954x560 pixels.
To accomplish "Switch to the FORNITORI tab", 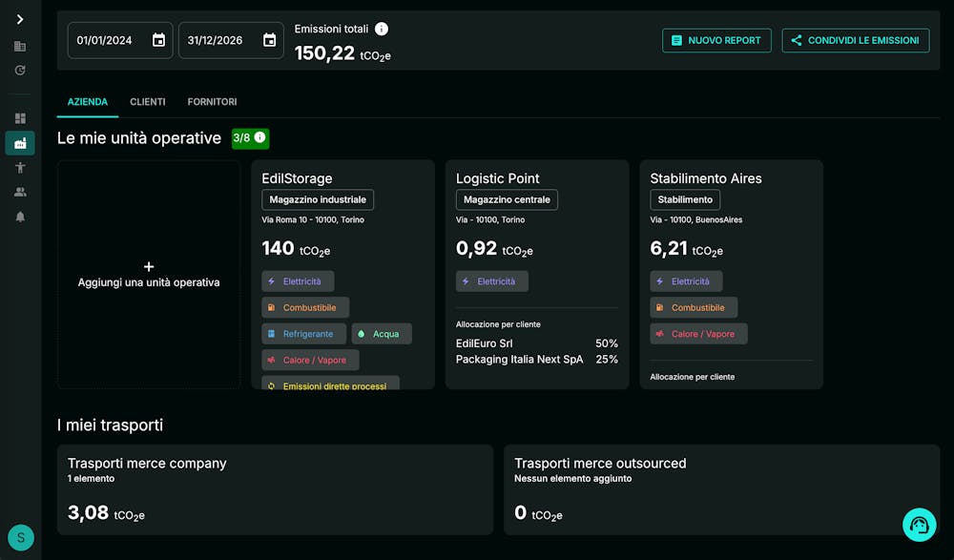I will point(212,101).
